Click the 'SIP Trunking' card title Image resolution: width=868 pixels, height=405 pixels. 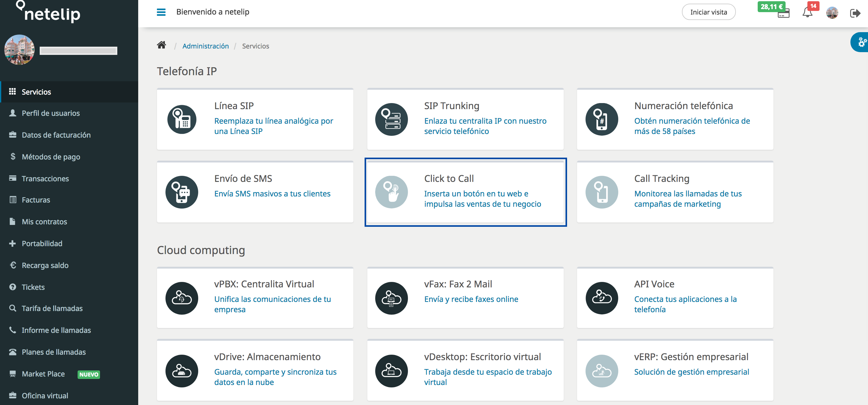pyautogui.click(x=452, y=105)
